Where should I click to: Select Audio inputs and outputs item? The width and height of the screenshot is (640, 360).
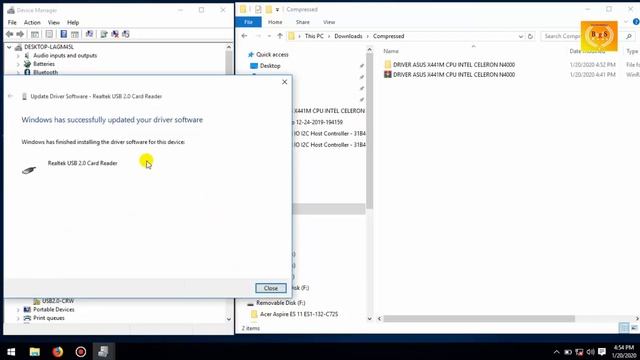[65, 56]
